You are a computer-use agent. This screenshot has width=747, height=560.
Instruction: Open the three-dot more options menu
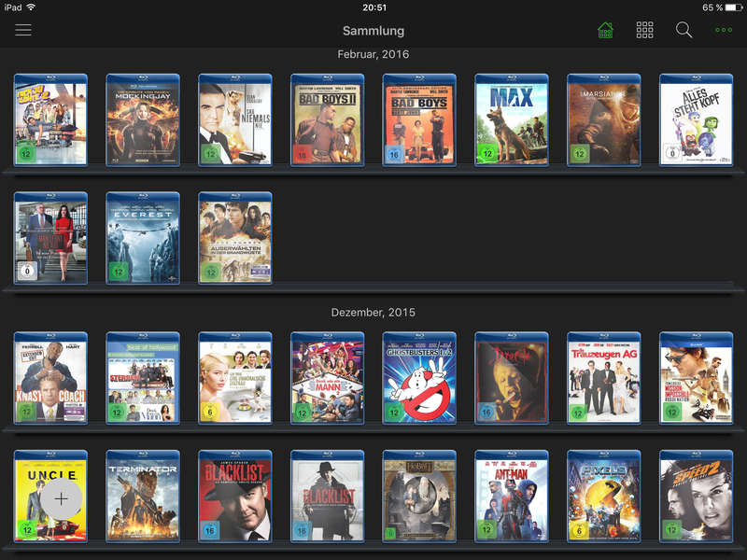coord(724,31)
